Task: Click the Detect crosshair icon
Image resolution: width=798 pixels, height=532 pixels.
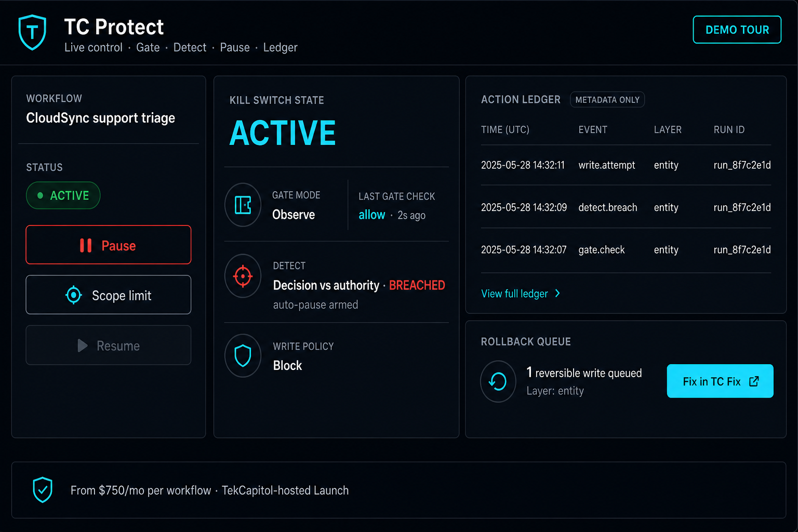Action: (x=243, y=276)
